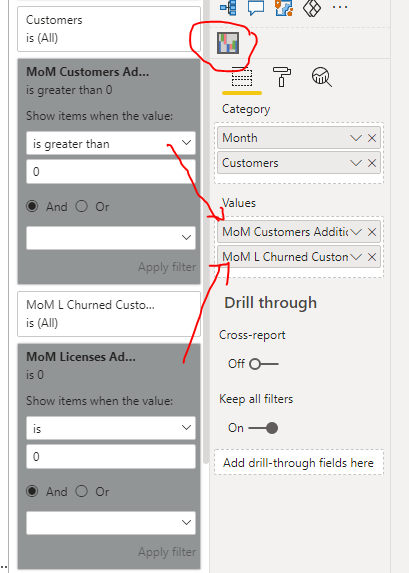Open the Fields well tab

tap(242, 78)
